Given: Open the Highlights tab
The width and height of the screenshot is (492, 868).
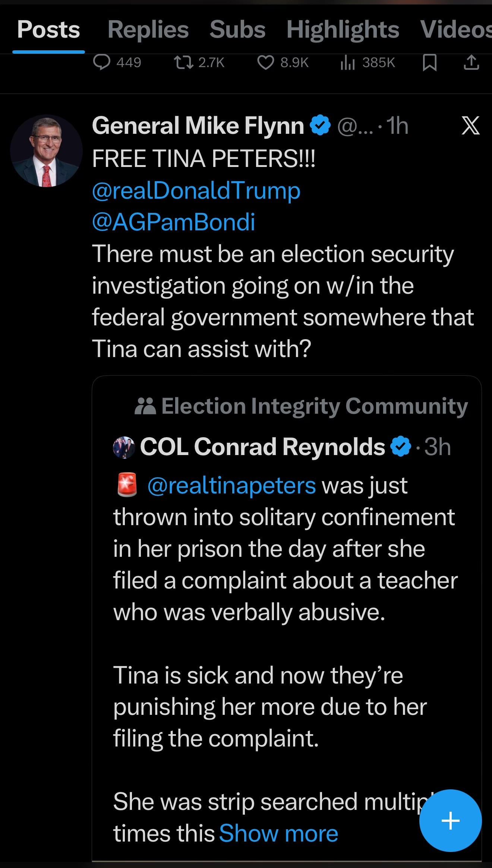Looking at the screenshot, I should tap(343, 29).
